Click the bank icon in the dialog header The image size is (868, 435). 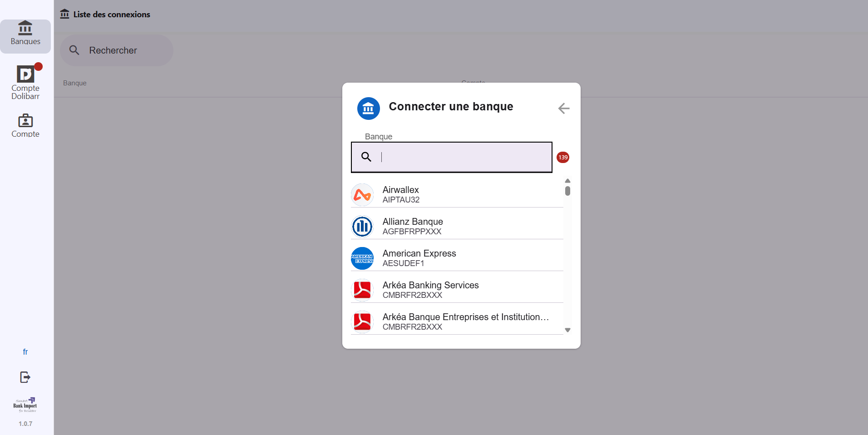pos(368,109)
